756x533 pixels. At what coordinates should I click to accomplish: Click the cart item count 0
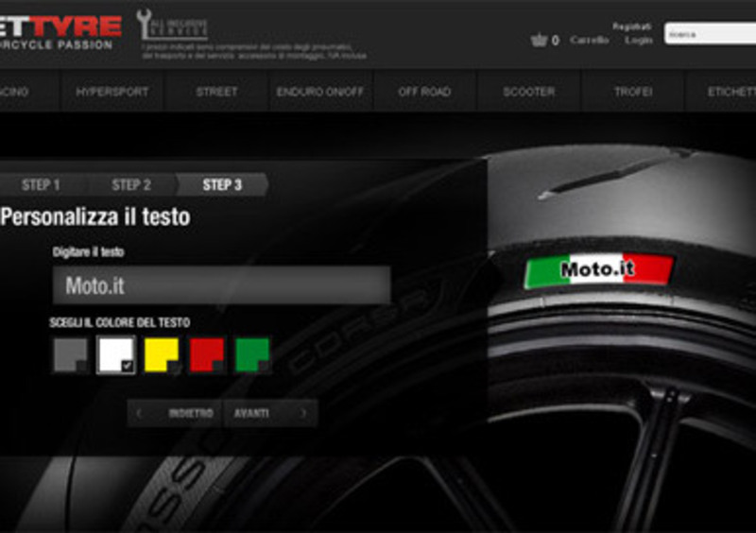tap(556, 41)
